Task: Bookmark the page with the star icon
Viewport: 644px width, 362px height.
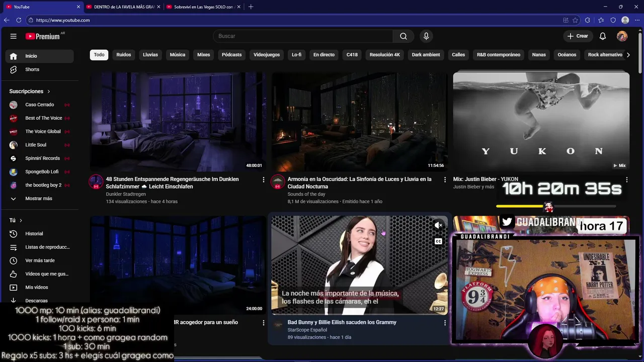Action: pos(575,20)
